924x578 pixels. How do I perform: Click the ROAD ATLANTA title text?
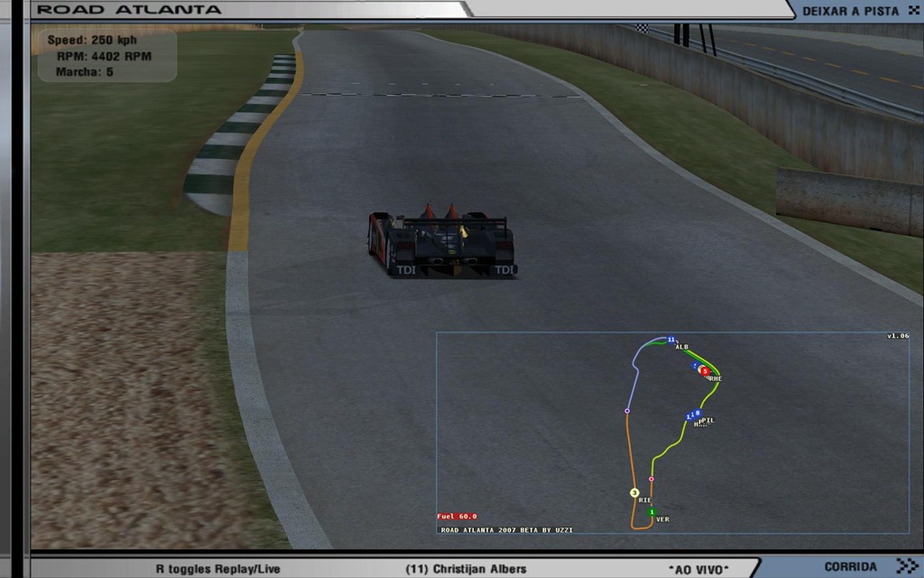point(129,9)
